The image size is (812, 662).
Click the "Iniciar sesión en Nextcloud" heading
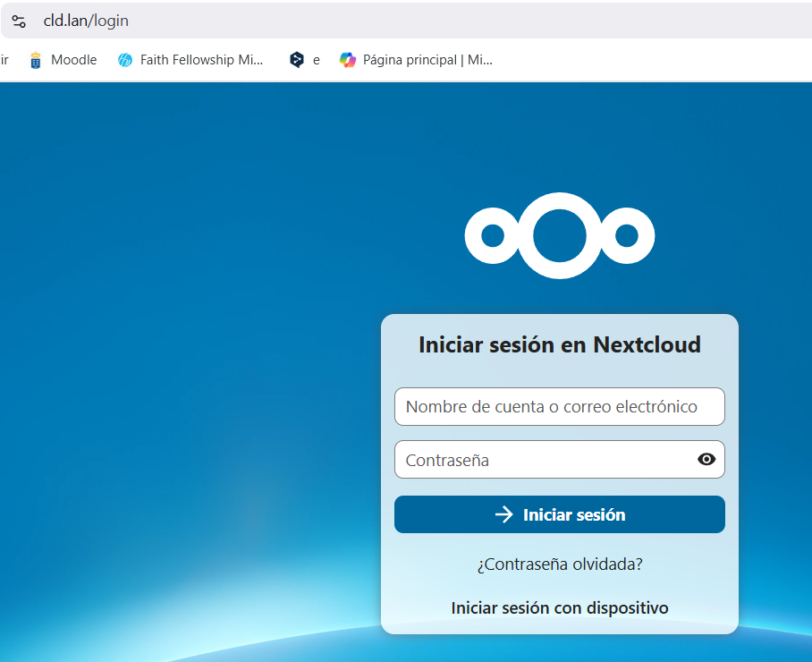point(560,345)
